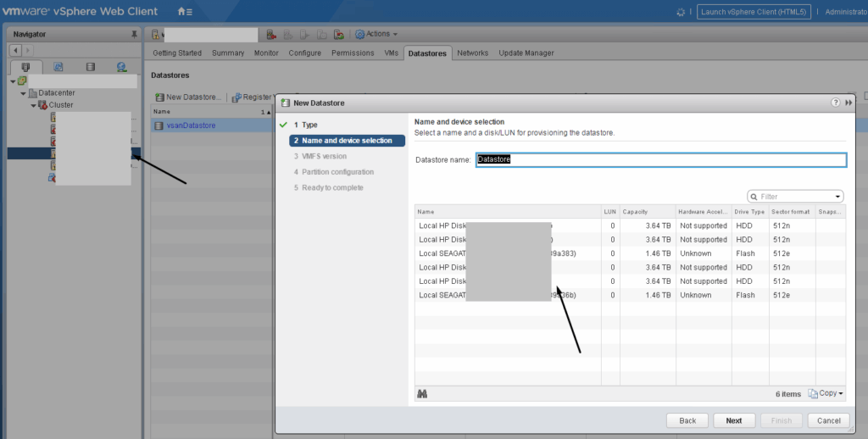Click wizard step 5 Ready to complete
The width and height of the screenshot is (868, 439).
pos(329,187)
